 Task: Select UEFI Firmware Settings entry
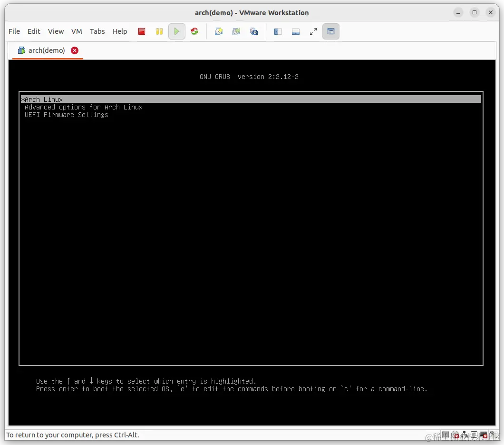[67, 115]
